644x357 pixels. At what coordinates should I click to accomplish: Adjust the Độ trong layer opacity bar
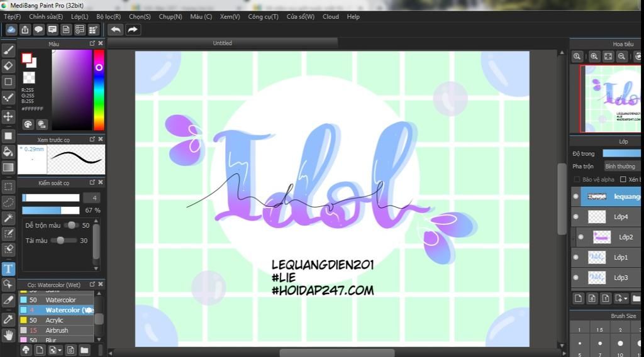click(x=621, y=153)
